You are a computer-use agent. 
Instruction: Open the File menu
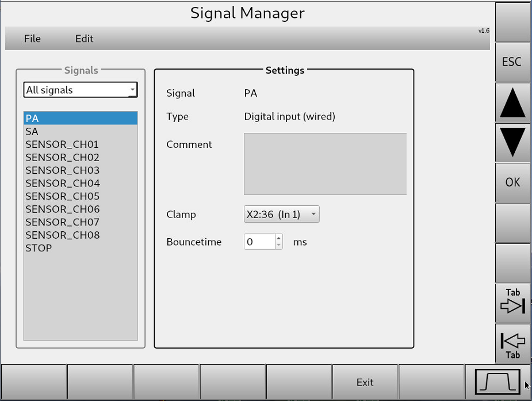[32, 39]
